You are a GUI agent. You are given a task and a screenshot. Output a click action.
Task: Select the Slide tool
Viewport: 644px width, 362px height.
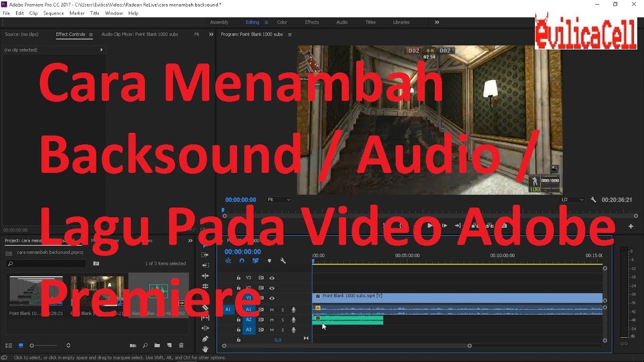205,328
